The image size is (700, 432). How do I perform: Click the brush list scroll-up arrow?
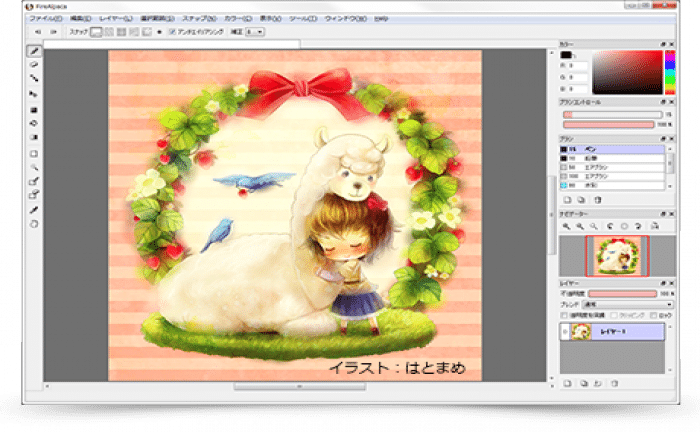point(670,149)
